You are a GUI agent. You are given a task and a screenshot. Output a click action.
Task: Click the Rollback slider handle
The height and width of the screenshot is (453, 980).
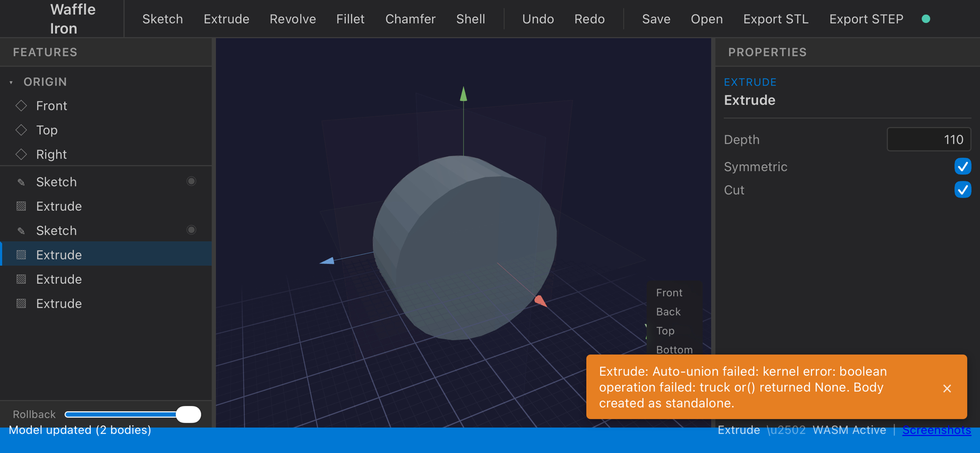[x=188, y=414]
